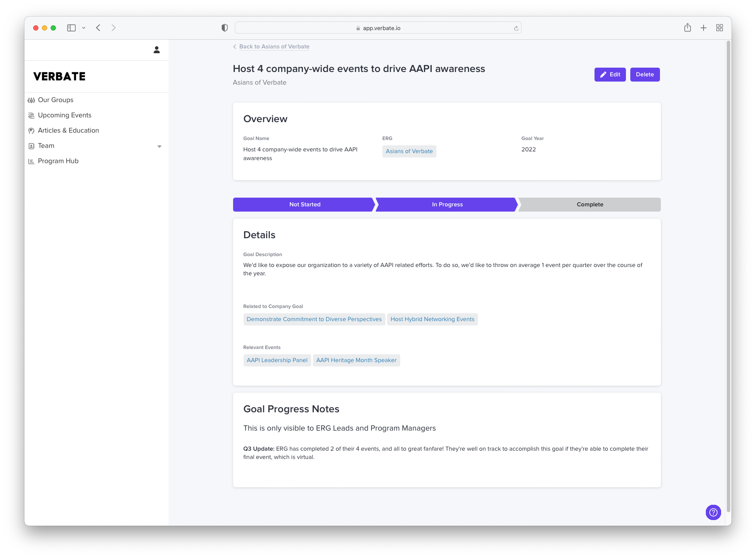Click the privacy shield icon
This screenshot has height=558, width=756.
(x=224, y=27)
